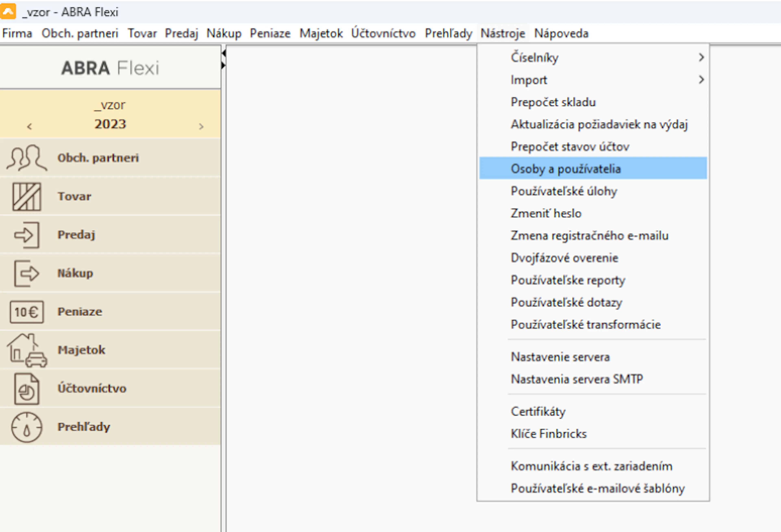
Task: Open the Nápoveda menu
Action: [561, 33]
